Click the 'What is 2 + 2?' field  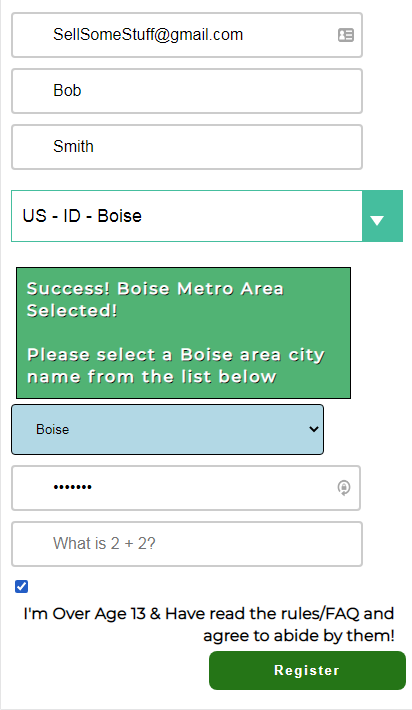click(x=187, y=544)
